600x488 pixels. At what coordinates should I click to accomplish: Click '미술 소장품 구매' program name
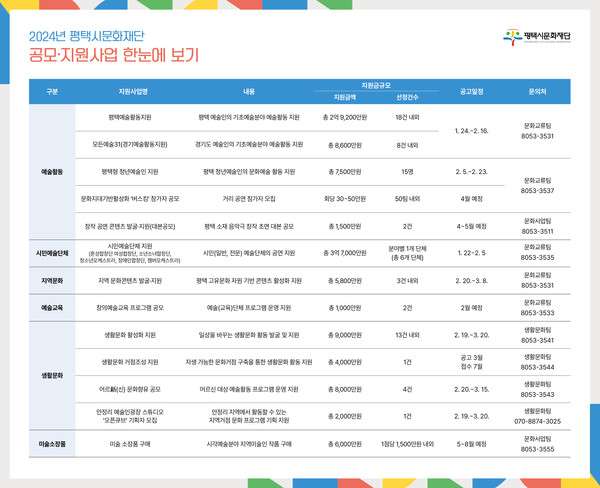point(130,444)
